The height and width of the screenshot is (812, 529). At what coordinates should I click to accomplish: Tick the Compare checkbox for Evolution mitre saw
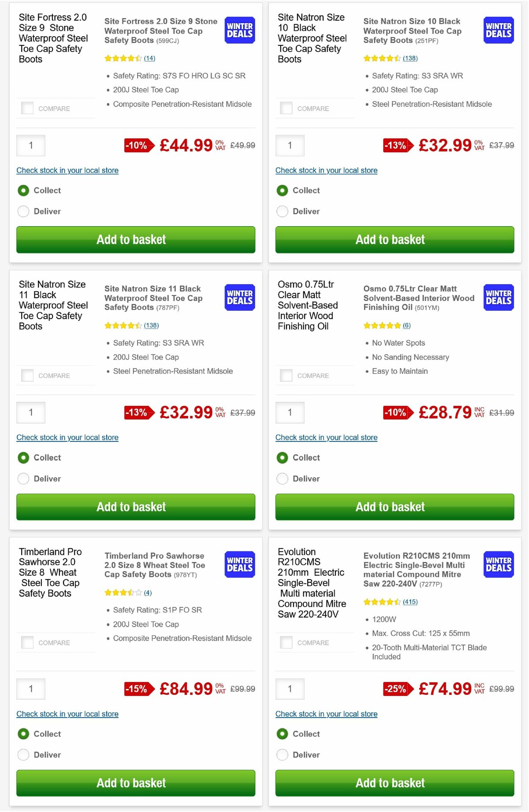coord(286,643)
